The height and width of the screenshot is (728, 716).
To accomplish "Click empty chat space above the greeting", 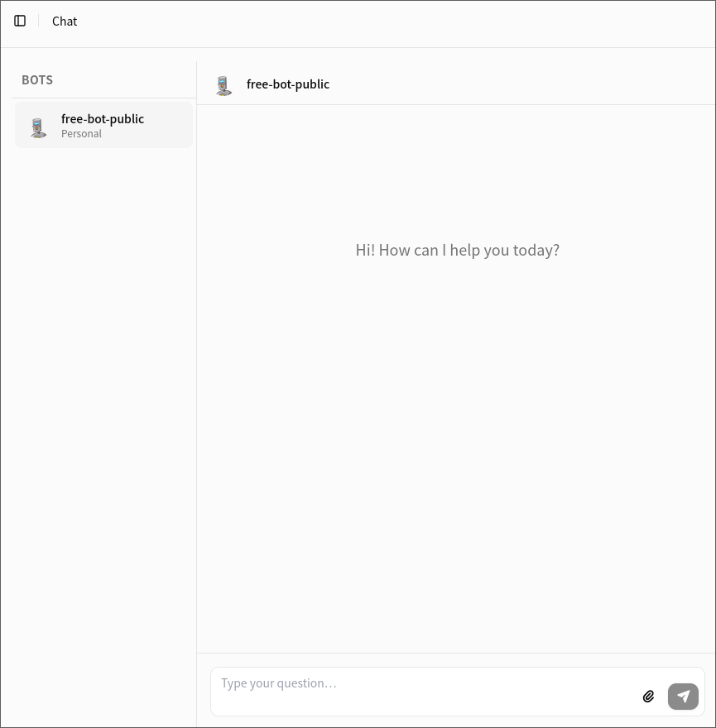I will pos(457,165).
